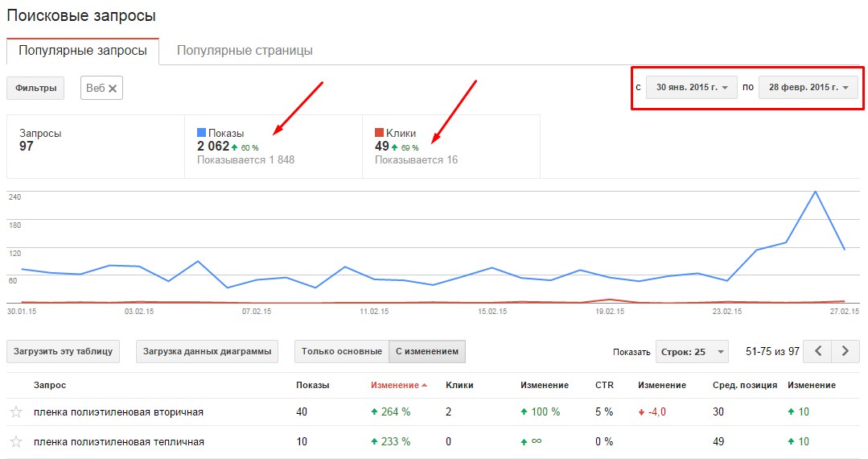Open the end date dropdown '28 февр. 2015 г.'
868x459 pixels.
[808, 88]
